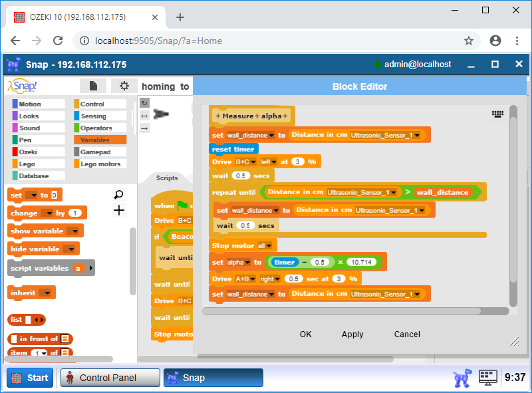
Task: Go back in browser history
Action: (15, 41)
